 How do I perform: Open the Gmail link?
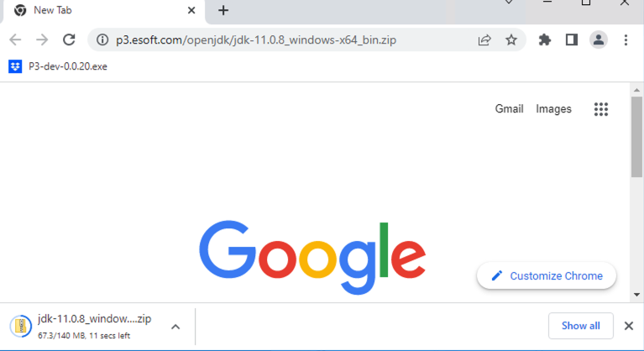click(509, 109)
